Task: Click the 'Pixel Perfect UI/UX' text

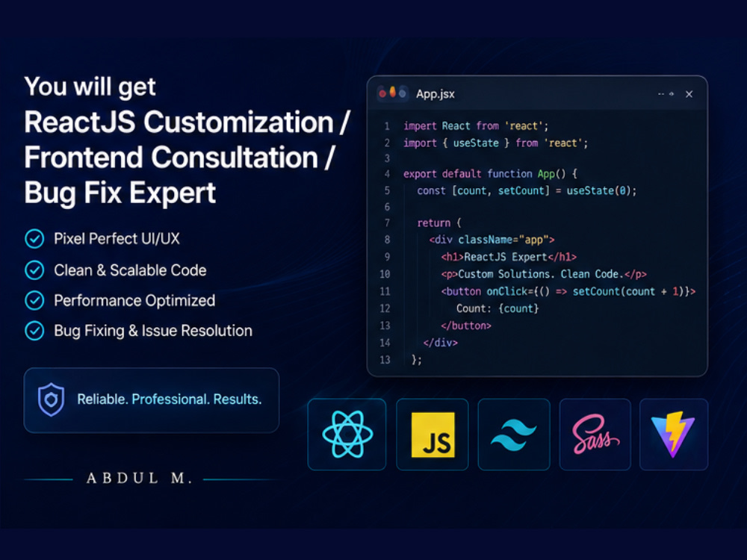Action: (117, 239)
